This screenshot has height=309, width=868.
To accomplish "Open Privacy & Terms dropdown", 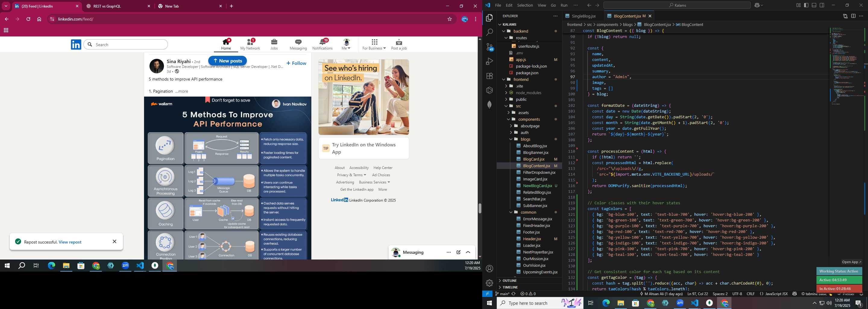I will pos(351,175).
